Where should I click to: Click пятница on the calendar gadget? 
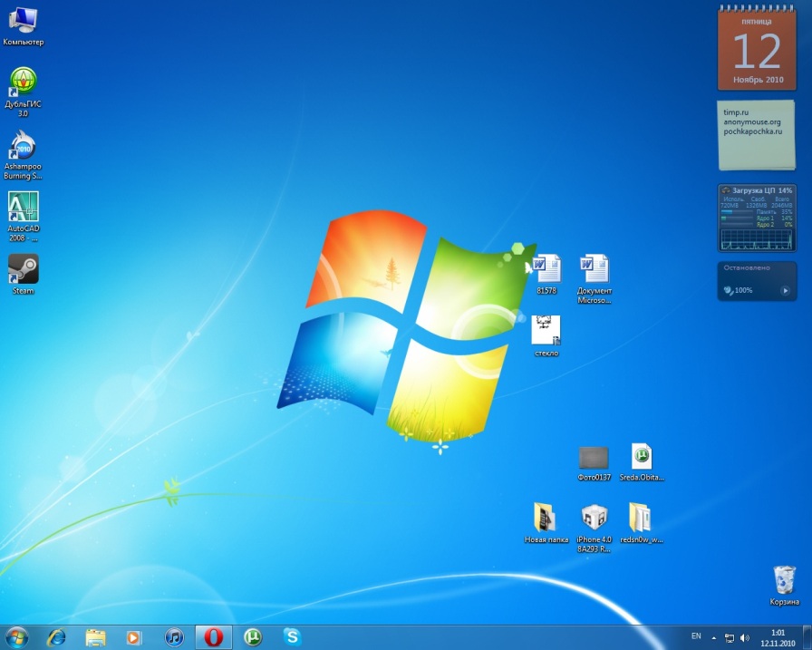pyautogui.click(x=757, y=22)
